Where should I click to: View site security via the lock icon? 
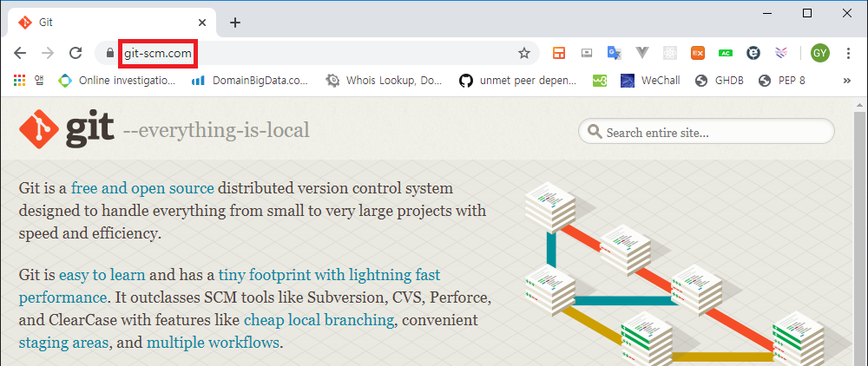click(x=109, y=53)
